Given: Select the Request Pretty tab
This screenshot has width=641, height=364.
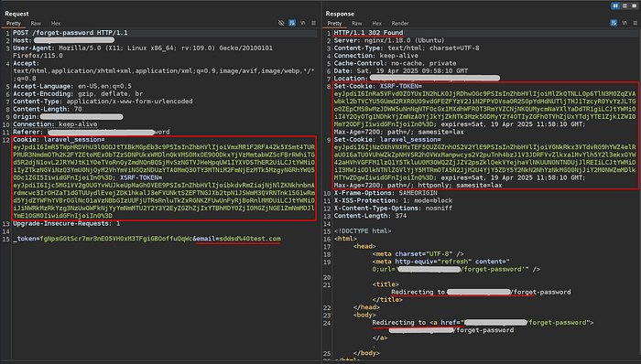Looking at the screenshot, I should (14, 23).
